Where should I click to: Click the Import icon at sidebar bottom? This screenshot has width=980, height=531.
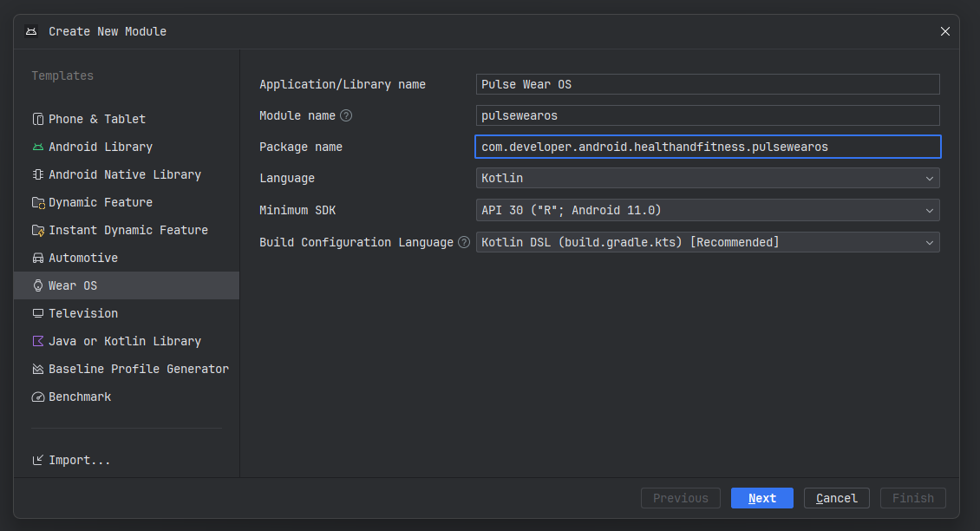(x=36, y=460)
